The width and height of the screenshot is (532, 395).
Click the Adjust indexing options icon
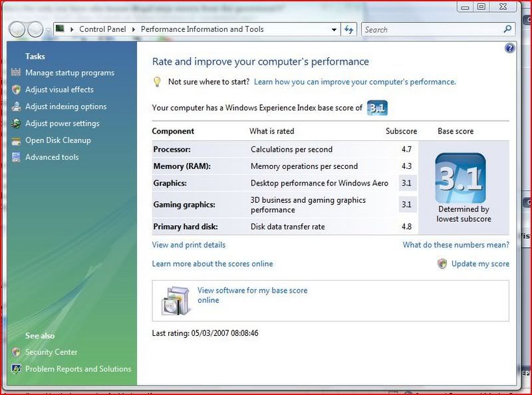coord(16,106)
